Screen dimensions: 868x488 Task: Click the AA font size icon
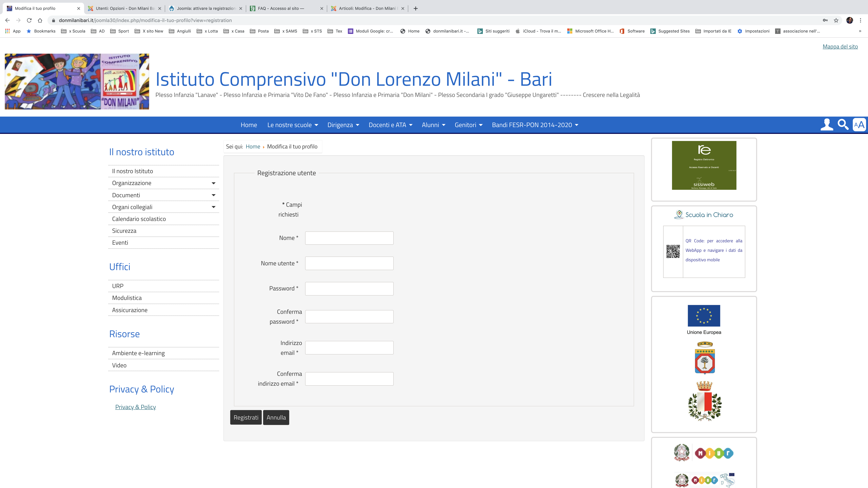859,125
